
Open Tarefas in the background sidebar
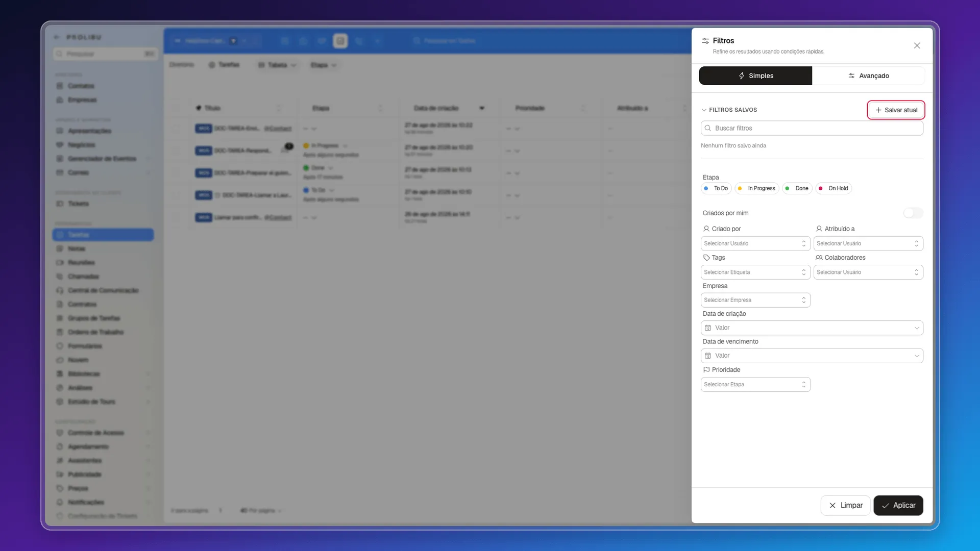coord(103,235)
